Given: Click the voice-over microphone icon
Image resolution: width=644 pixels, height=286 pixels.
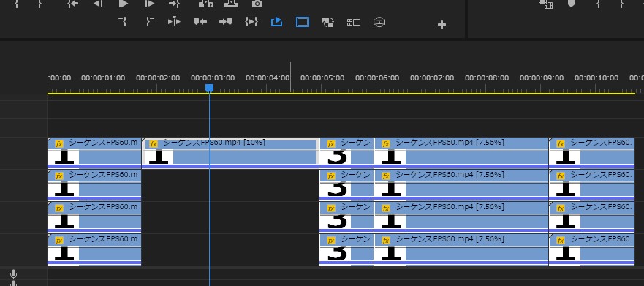Looking at the screenshot, I should 14,274.
